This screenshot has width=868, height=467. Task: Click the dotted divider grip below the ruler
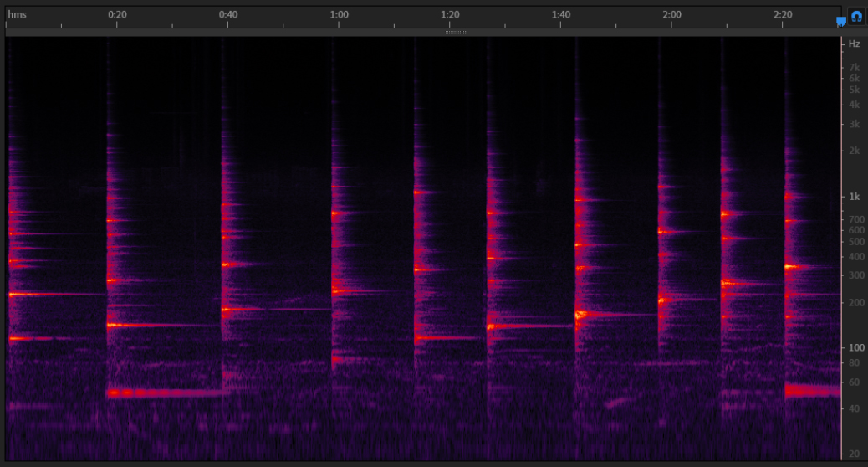[x=456, y=33]
